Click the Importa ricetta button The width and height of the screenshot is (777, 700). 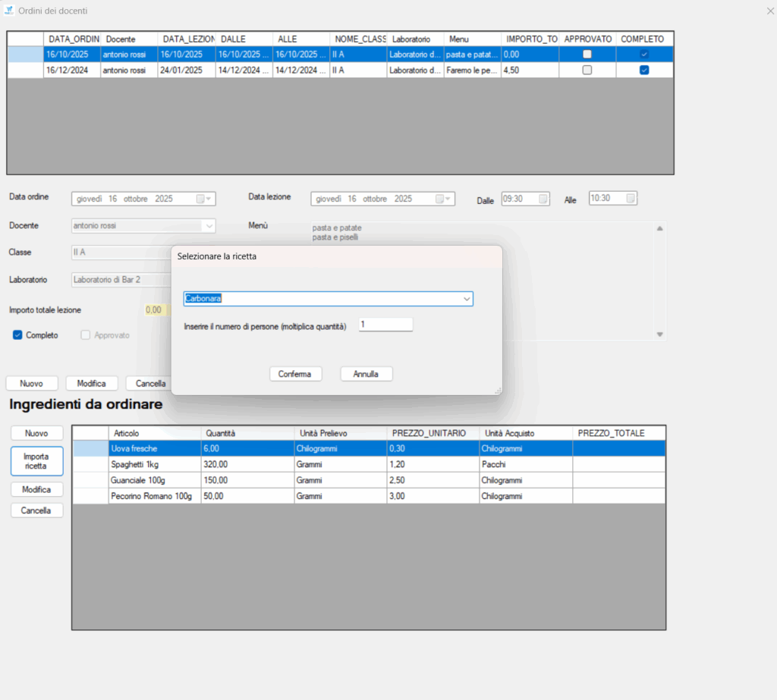click(36, 461)
